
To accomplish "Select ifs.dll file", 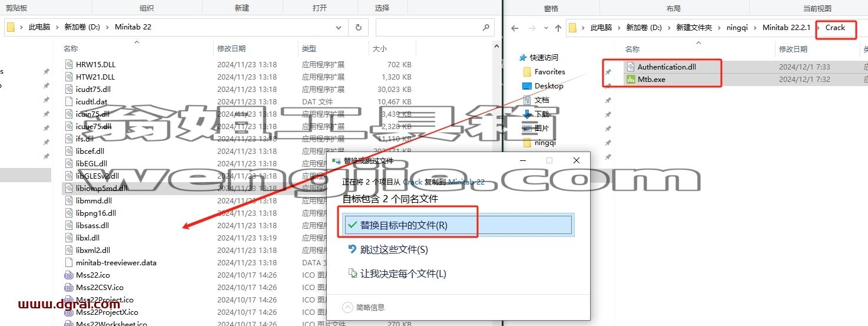I will [x=85, y=139].
